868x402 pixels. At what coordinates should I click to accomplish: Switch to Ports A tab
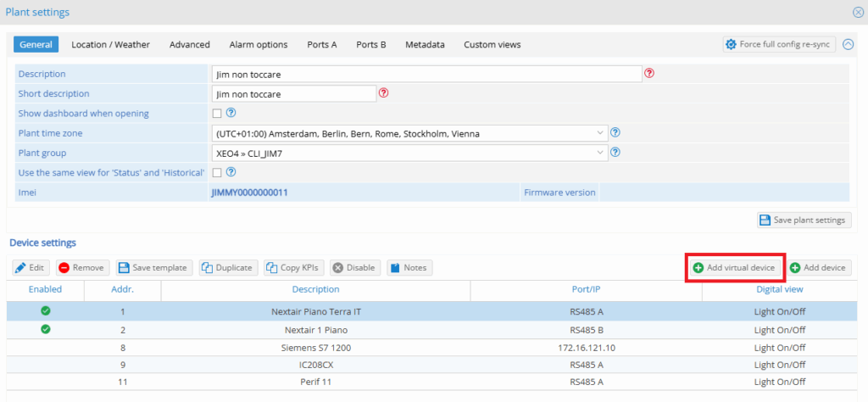click(x=322, y=44)
